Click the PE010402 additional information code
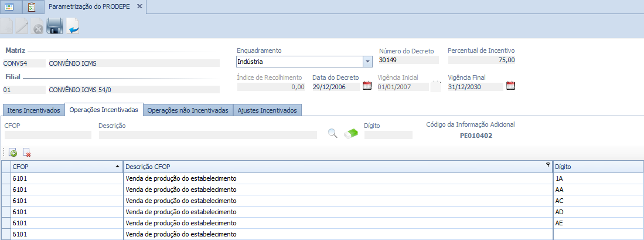 pyautogui.click(x=476, y=135)
